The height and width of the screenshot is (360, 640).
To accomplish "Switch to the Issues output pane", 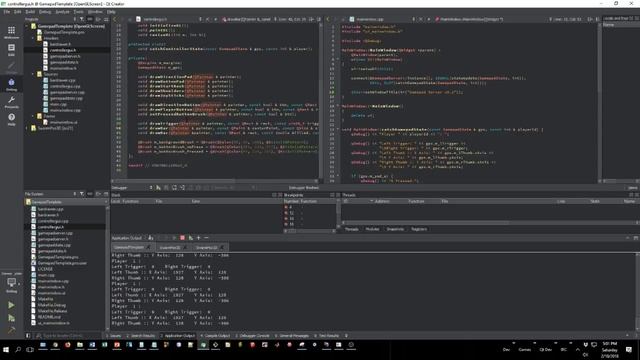I will [x=114, y=336].
